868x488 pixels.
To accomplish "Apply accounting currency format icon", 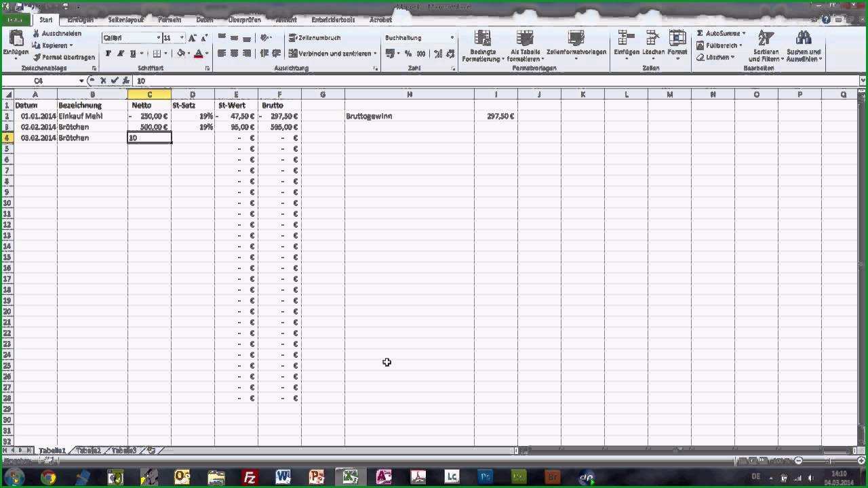I will pyautogui.click(x=390, y=54).
